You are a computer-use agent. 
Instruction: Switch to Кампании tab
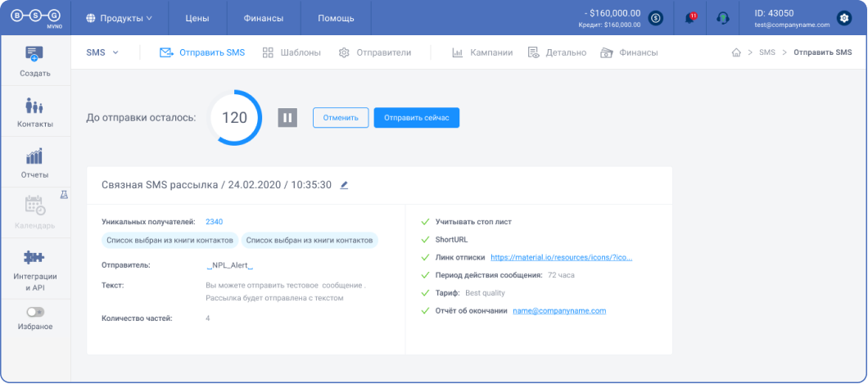click(x=482, y=52)
